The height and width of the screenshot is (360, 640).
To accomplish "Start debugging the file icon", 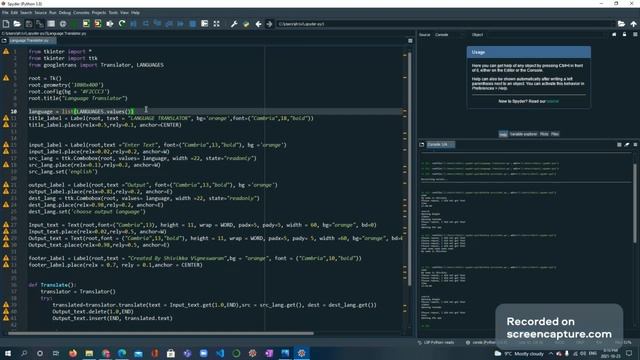I will pyautogui.click(x=133, y=24).
